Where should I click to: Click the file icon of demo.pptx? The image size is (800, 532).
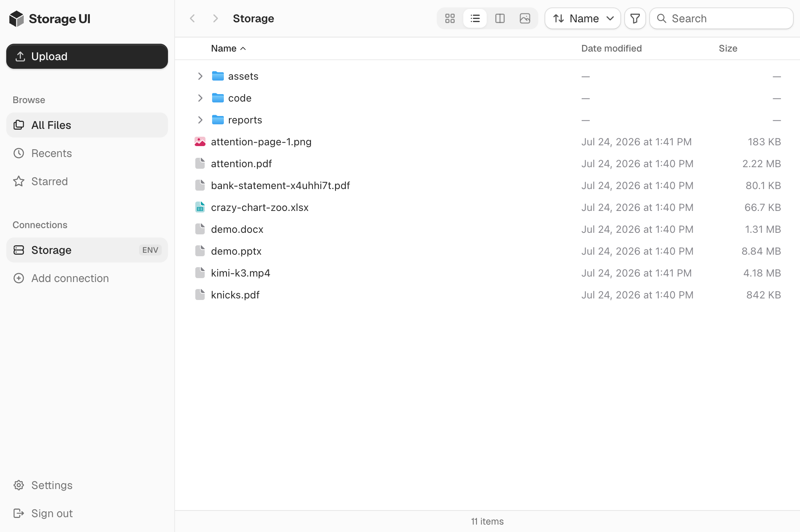click(200, 251)
